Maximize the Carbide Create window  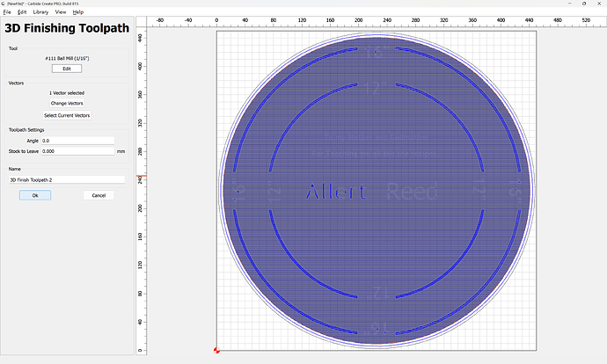(x=584, y=4)
